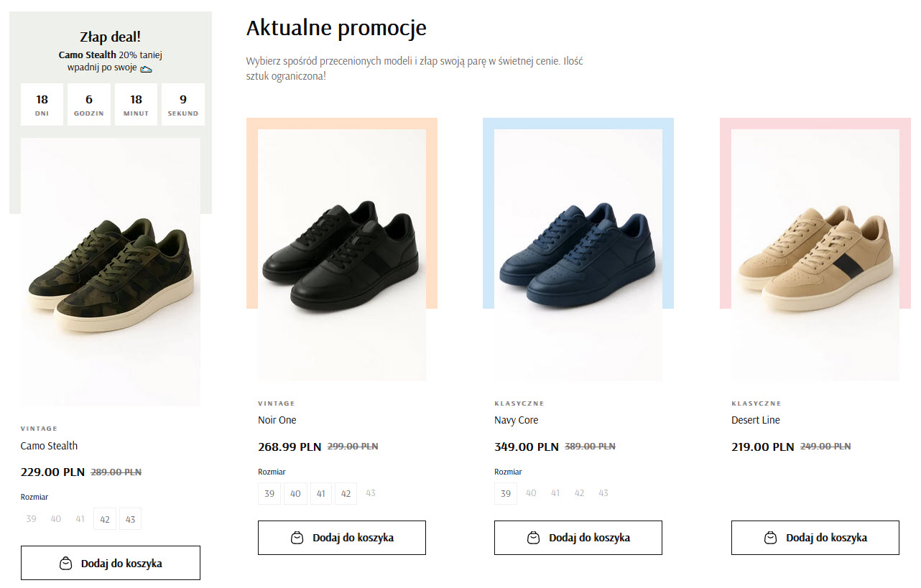This screenshot has width=921, height=588.
Task: Choose size 40 for Noir One
Action: [x=295, y=493]
